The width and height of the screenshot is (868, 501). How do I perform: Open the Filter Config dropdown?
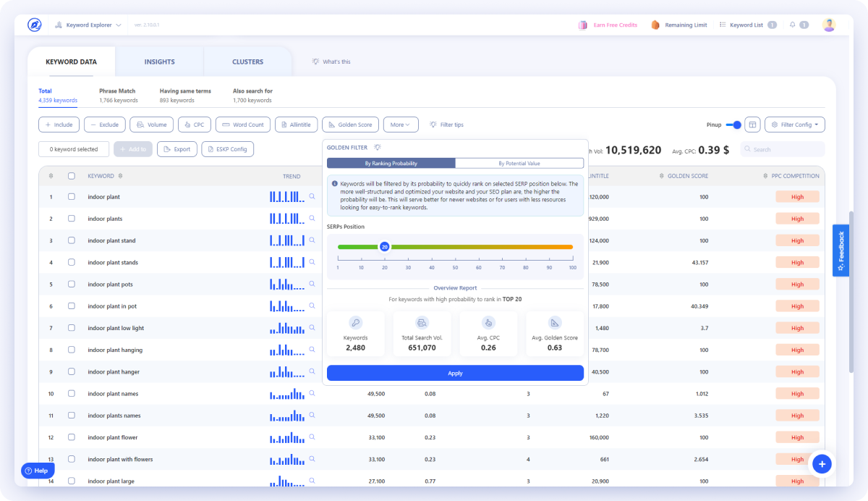(x=793, y=124)
